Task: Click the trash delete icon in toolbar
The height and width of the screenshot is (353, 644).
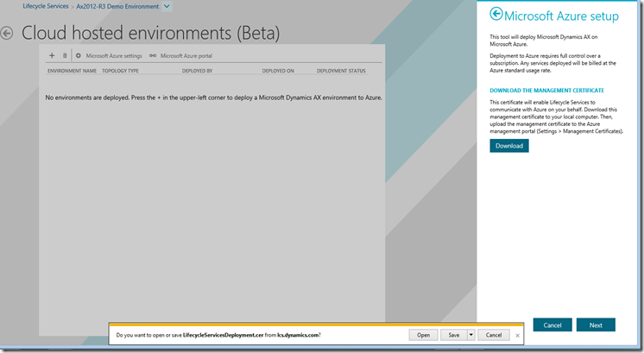Action: click(65, 55)
